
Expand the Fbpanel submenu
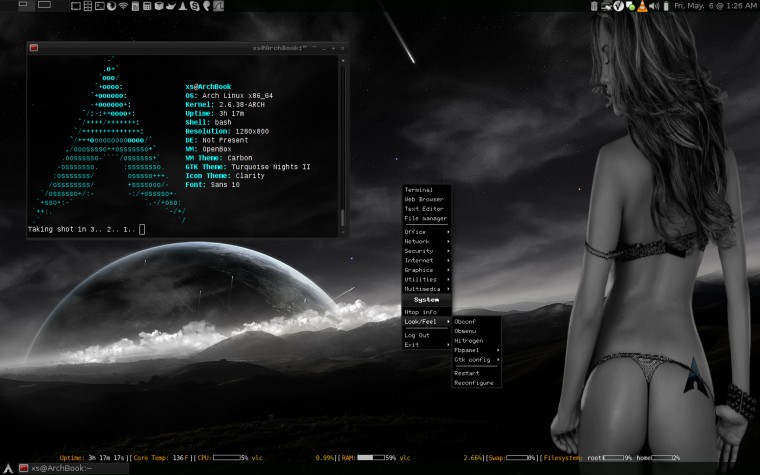476,350
